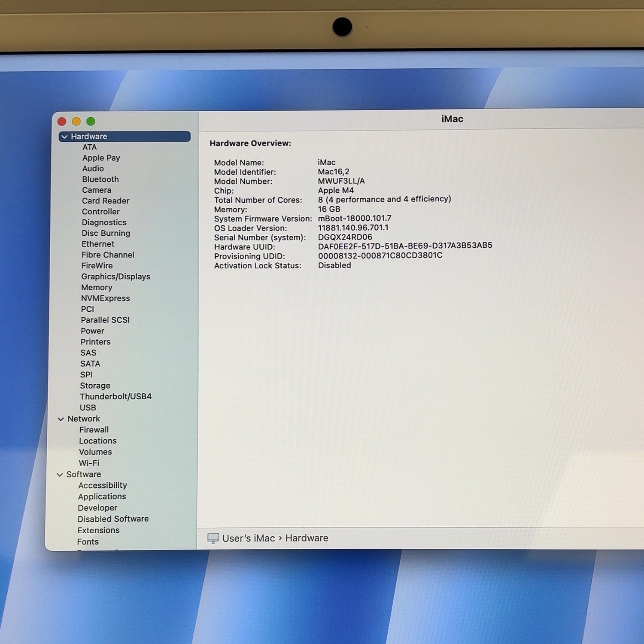Open the Graphics/Displays category

tap(116, 277)
